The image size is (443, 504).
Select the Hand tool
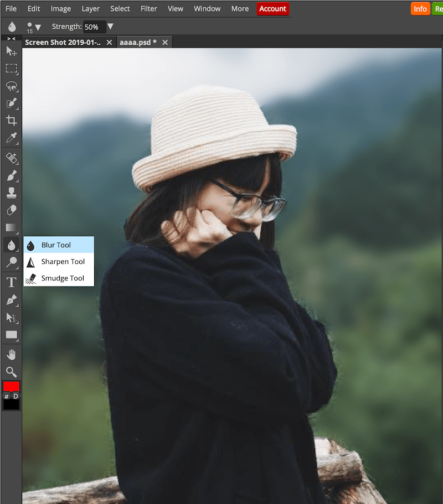click(11, 355)
